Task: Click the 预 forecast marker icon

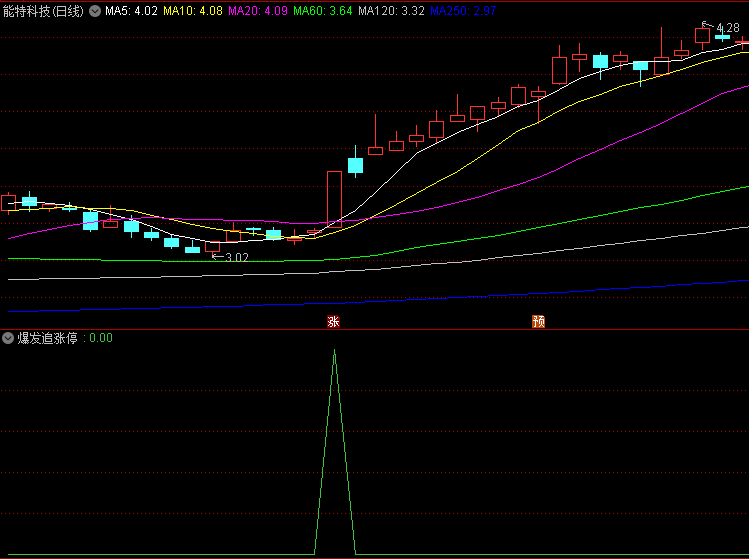Action: [539, 321]
